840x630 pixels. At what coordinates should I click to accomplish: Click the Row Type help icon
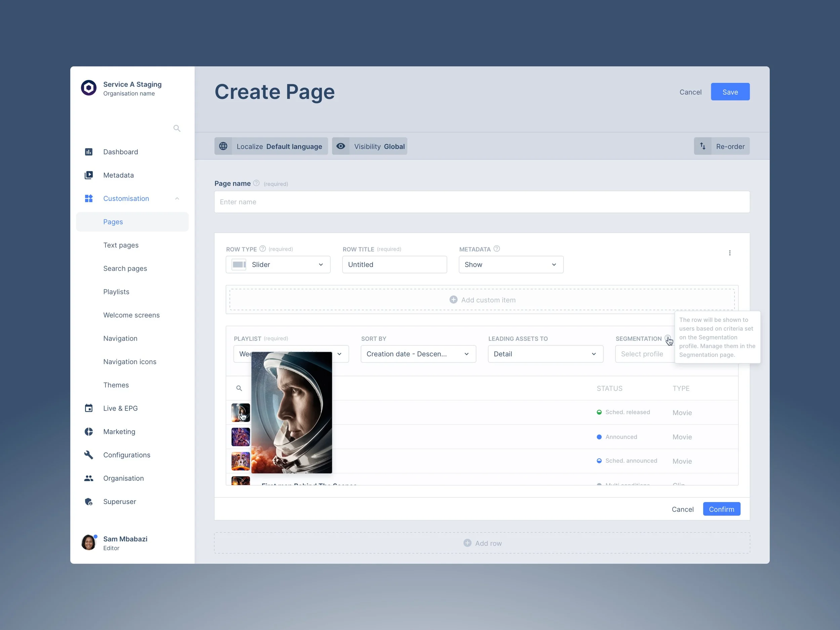(x=262, y=249)
